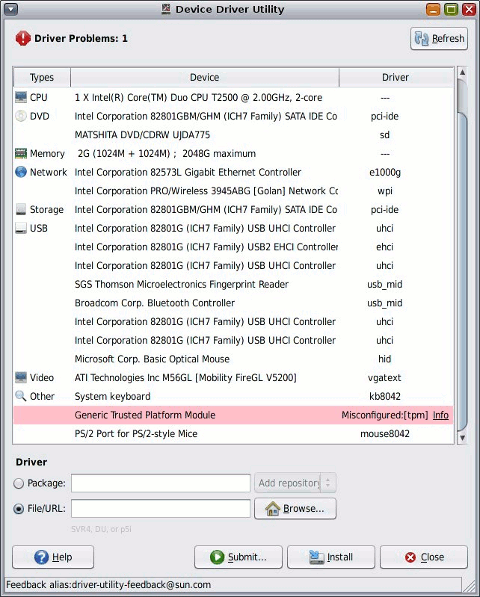
Task: Click the hid driver cell
Action: [384, 359]
